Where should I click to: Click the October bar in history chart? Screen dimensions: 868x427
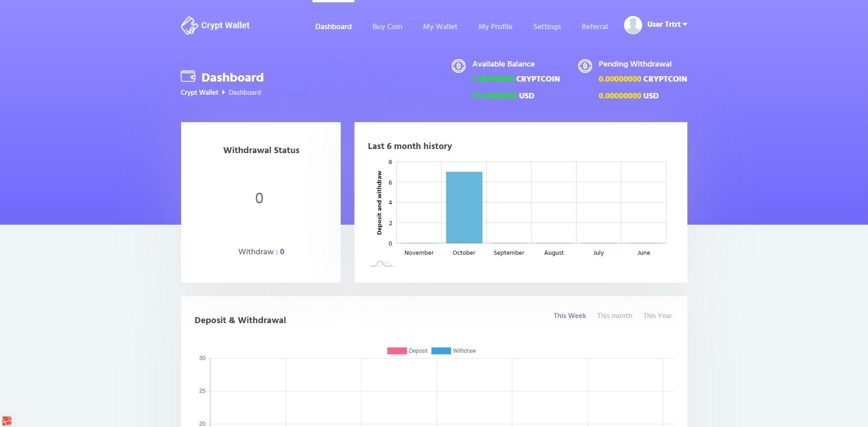464,207
